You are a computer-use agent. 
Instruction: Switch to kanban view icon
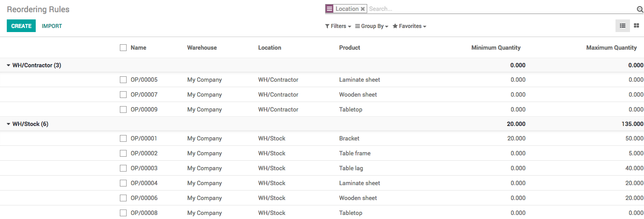(636, 26)
